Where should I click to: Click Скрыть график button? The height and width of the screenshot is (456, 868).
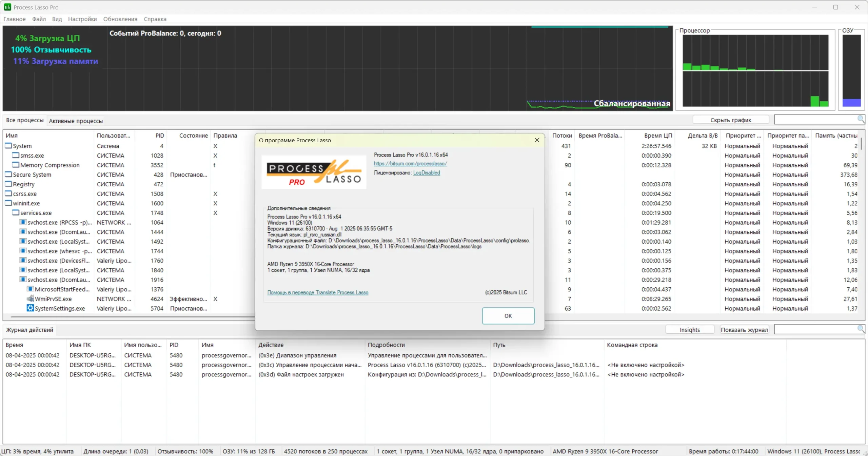[730, 120]
